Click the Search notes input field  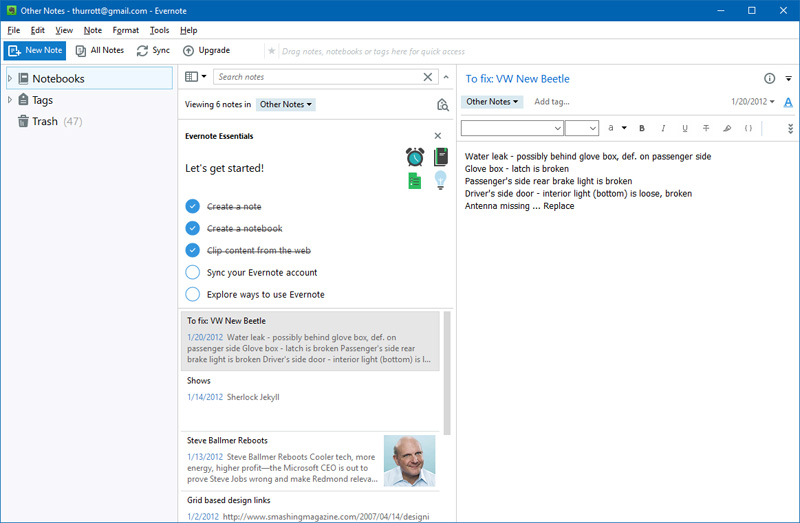click(x=317, y=77)
